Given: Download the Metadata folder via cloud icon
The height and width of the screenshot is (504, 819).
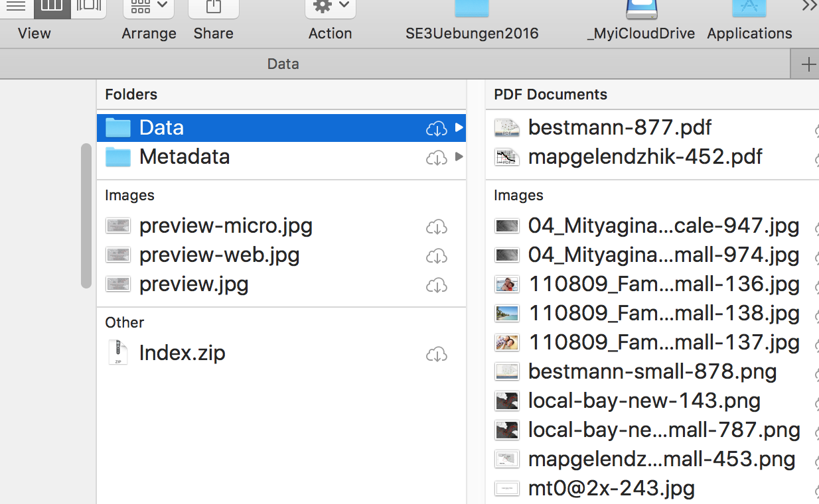Looking at the screenshot, I should coord(436,158).
